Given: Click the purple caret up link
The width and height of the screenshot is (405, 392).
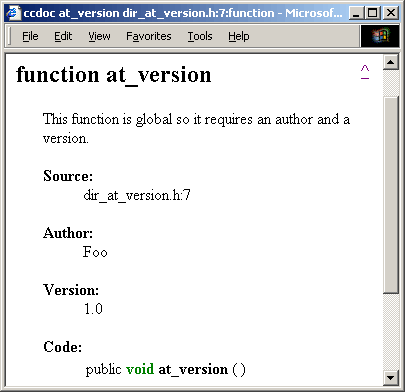Looking at the screenshot, I should 365,72.
